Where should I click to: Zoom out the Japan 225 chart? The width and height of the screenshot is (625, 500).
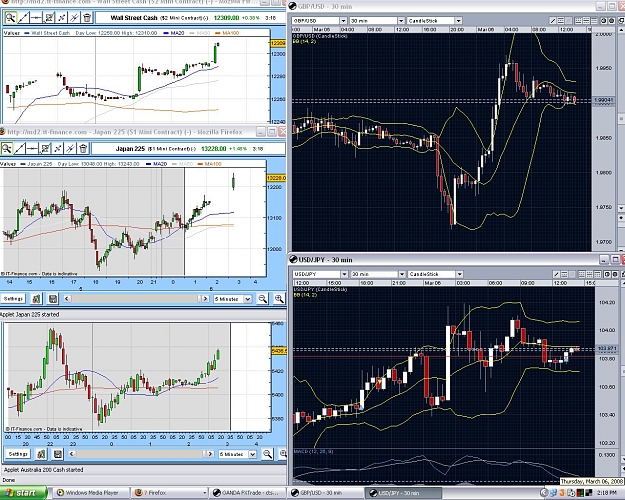263,299
